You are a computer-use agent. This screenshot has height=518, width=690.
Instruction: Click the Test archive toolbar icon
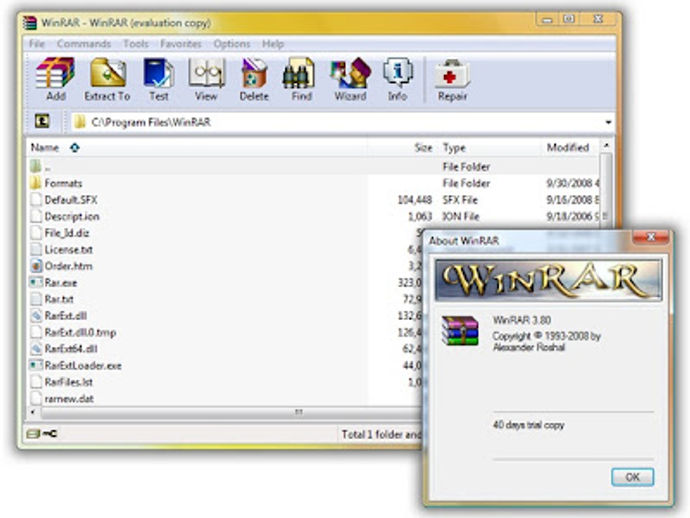point(158,73)
